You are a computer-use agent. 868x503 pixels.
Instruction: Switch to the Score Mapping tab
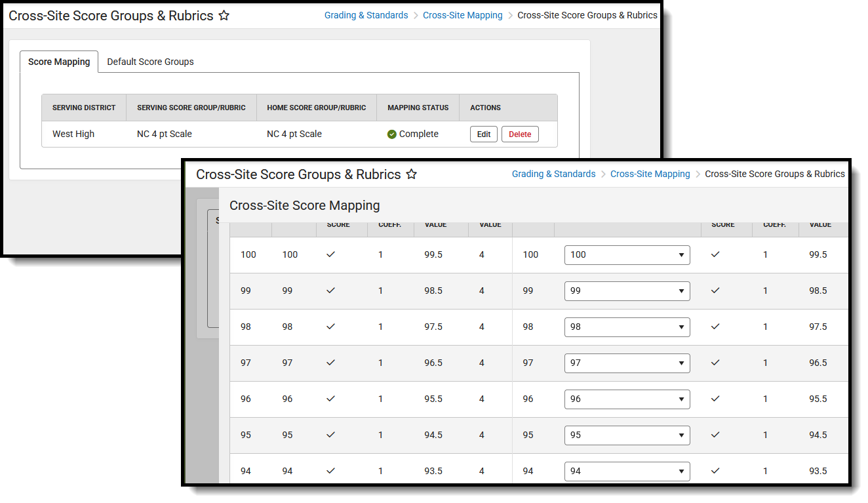pyautogui.click(x=59, y=62)
